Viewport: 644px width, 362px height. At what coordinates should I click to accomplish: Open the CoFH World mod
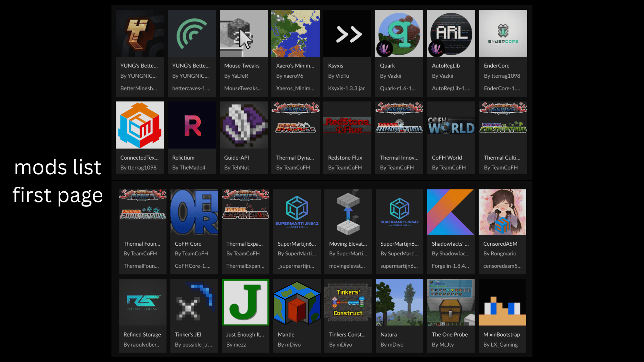pyautogui.click(x=451, y=125)
